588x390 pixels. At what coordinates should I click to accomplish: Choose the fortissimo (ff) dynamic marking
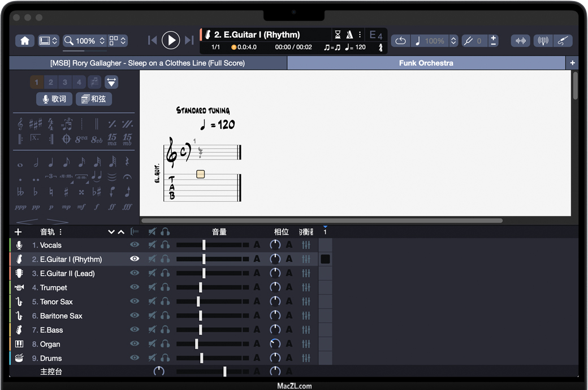coord(112,207)
